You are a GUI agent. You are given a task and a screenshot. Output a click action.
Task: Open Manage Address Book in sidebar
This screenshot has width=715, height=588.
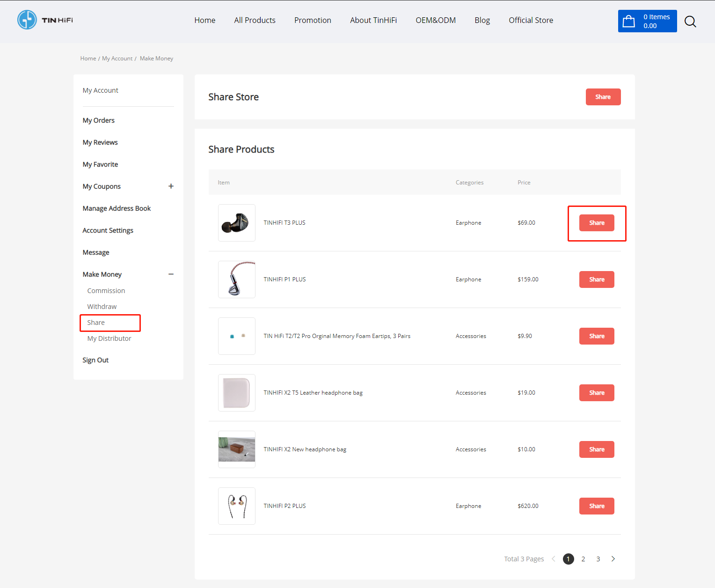coord(117,208)
